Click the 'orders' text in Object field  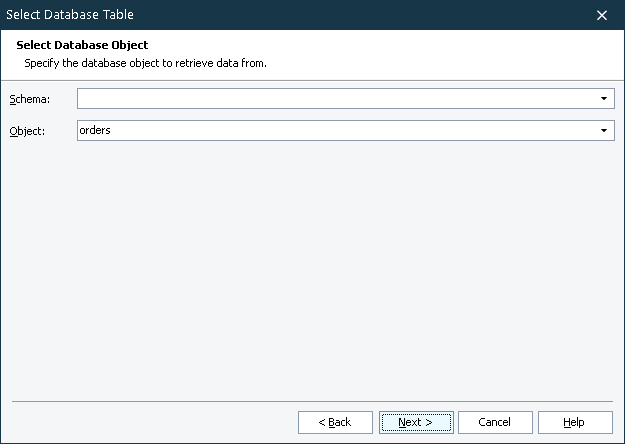pyautogui.click(x=95, y=131)
